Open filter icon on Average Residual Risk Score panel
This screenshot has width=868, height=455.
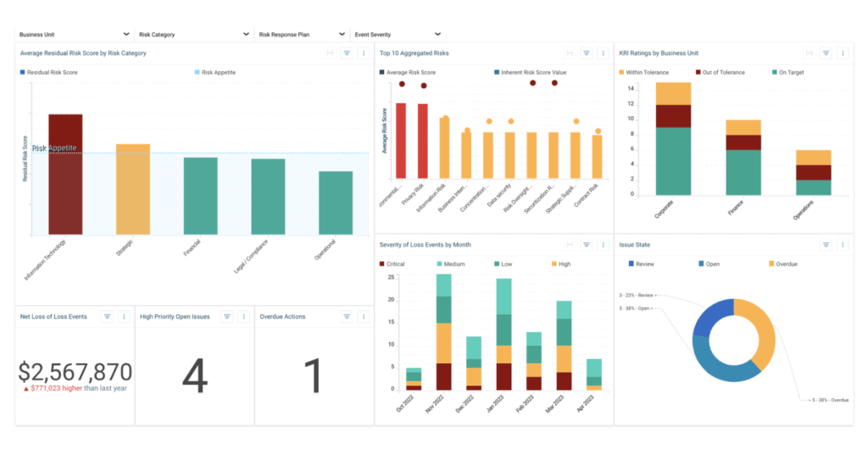347,53
